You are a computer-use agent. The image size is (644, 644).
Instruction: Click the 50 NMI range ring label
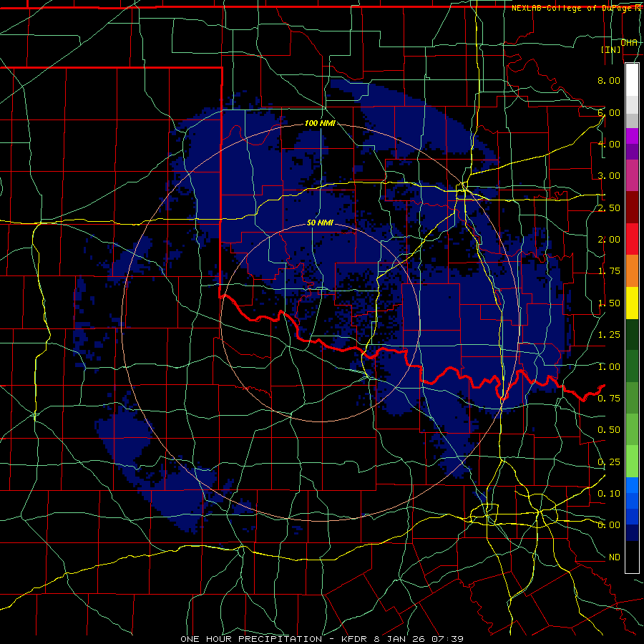coord(320,223)
